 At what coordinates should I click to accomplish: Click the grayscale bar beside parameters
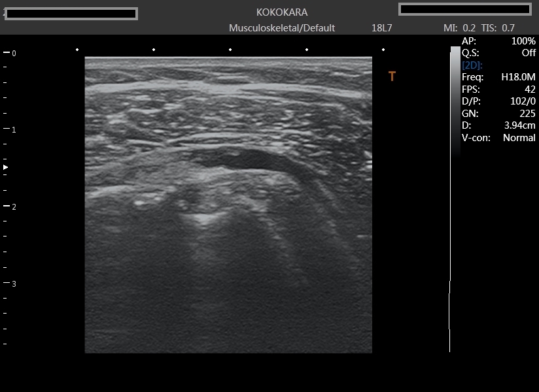pos(455,102)
